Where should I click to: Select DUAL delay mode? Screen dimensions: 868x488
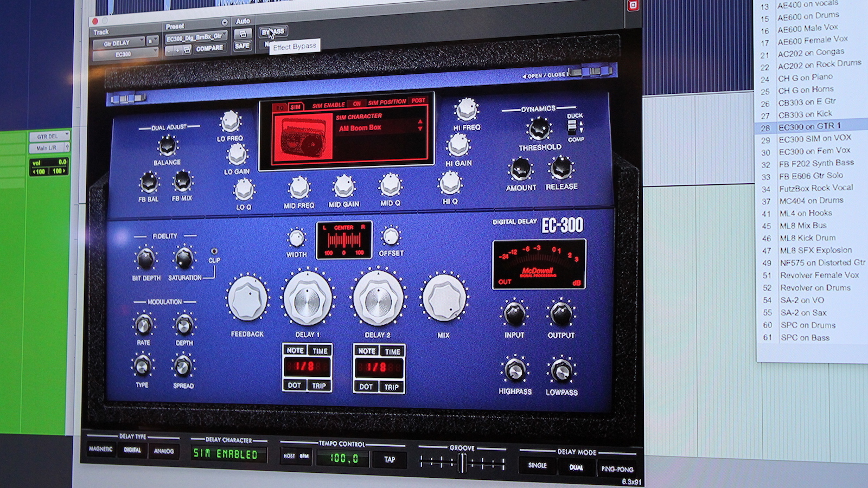click(576, 467)
